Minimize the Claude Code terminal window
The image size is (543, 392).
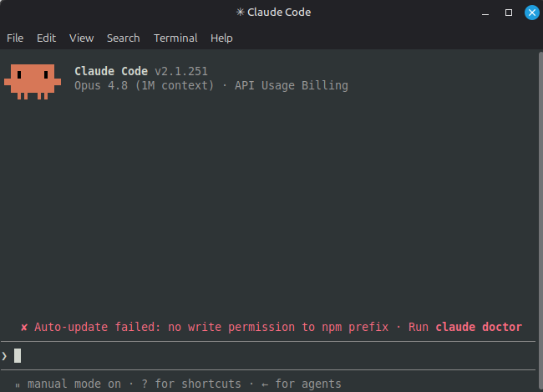point(485,13)
